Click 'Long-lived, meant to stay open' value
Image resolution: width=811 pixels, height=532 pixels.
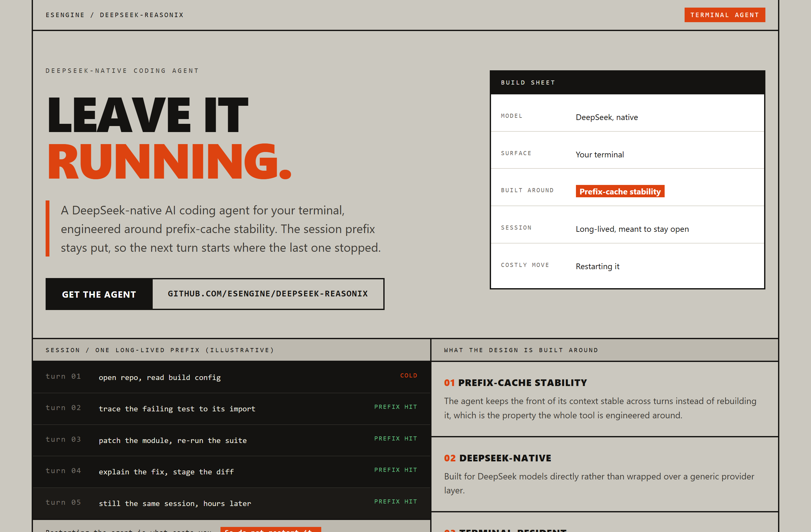[x=632, y=229]
